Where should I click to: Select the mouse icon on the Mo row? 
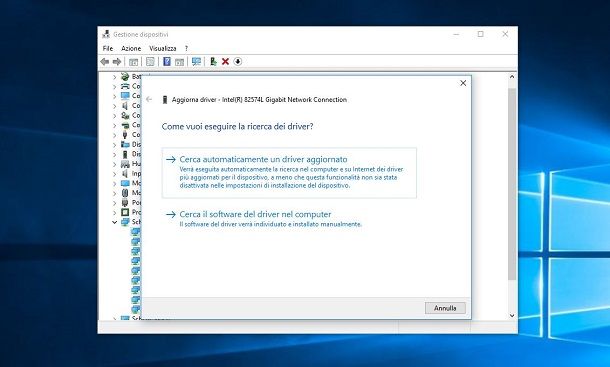(125, 193)
